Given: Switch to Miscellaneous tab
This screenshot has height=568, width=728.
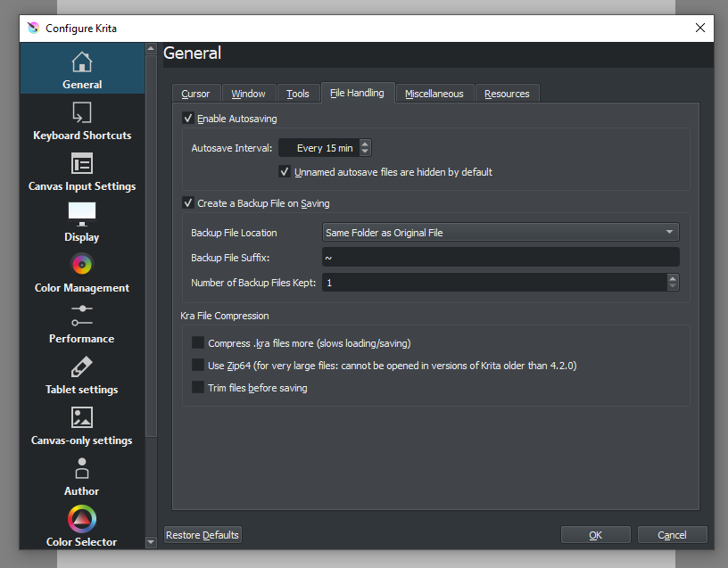Looking at the screenshot, I should (434, 94).
